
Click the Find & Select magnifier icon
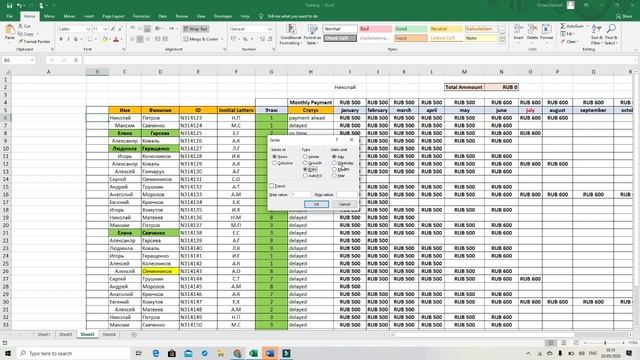(611, 29)
